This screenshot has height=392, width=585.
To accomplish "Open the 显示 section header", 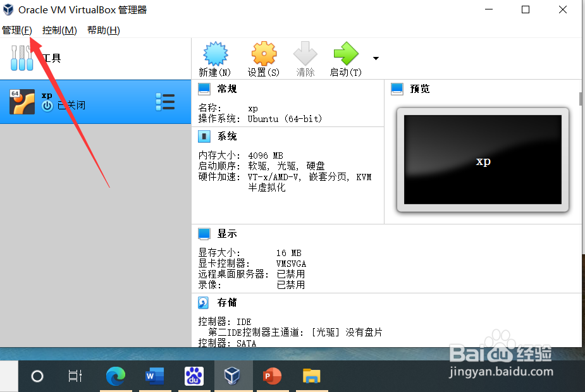I will tap(227, 234).
